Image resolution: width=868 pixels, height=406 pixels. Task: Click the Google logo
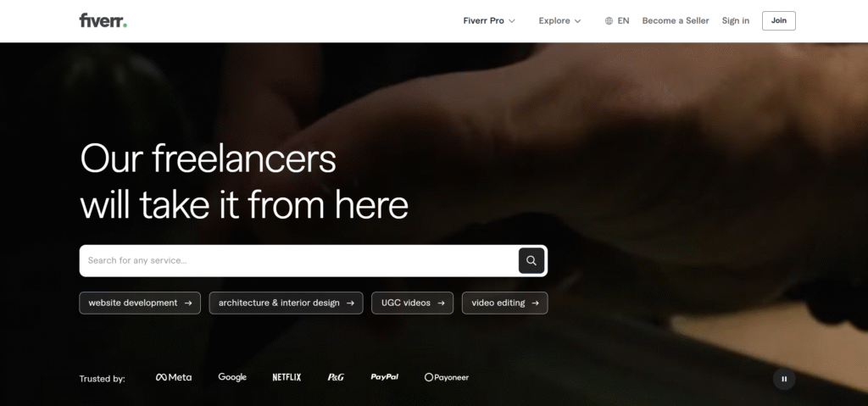tap(232, 377)
